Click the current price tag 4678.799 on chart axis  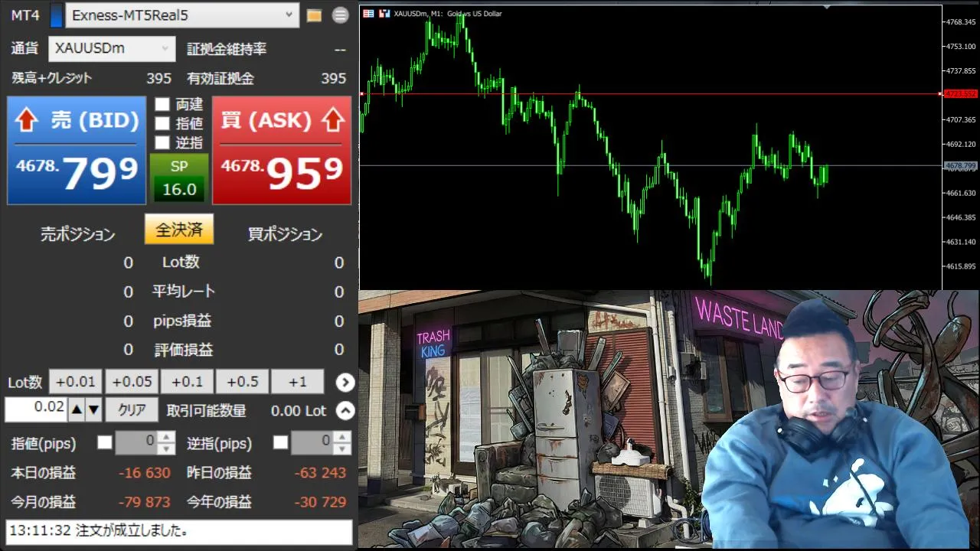(x=960, y=165)
